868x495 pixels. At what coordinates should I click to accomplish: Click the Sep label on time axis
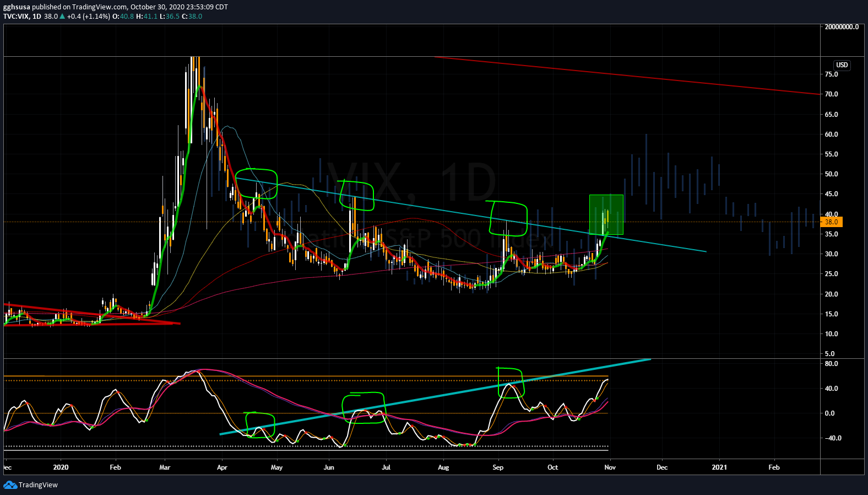pos(498,467)
